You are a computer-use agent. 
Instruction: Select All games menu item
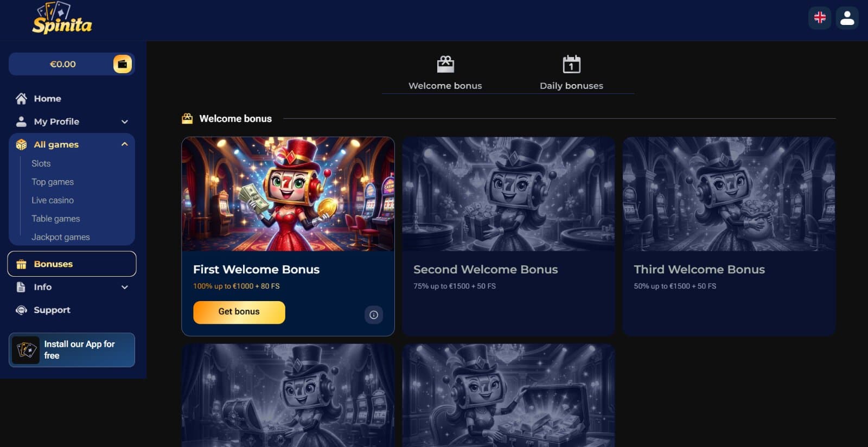pyautogui.click(x=72, y=144)
